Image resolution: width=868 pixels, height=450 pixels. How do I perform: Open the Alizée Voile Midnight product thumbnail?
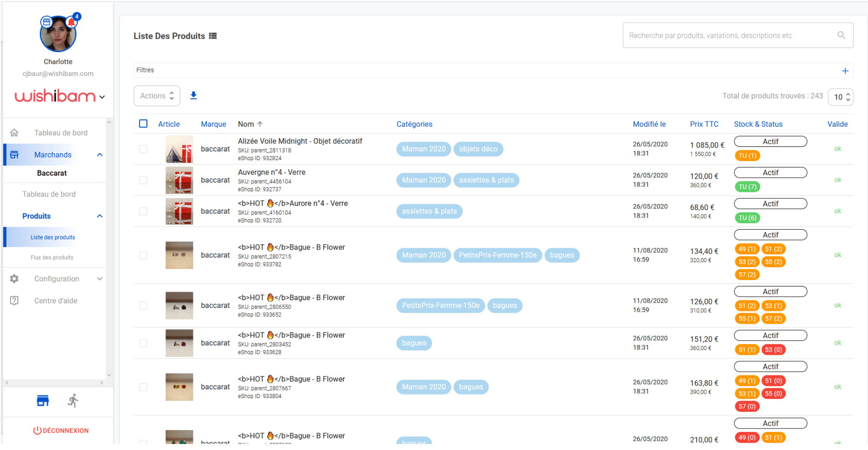(x=179, y=149)
